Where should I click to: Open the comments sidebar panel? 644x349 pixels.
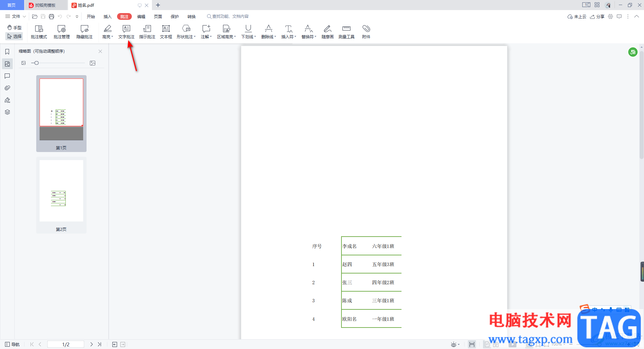tap(7, 76)
